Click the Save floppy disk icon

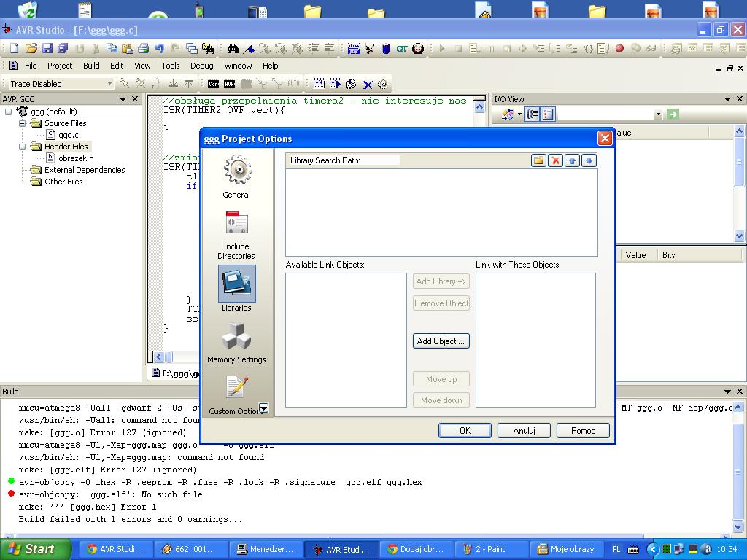click(x=47, y=48)
